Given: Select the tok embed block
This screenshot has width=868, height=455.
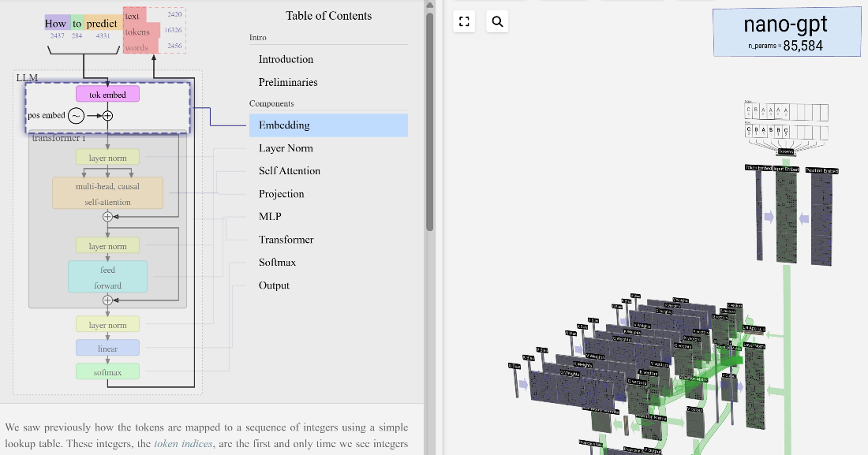Looking at the screenshot, I should coord(107,94).
